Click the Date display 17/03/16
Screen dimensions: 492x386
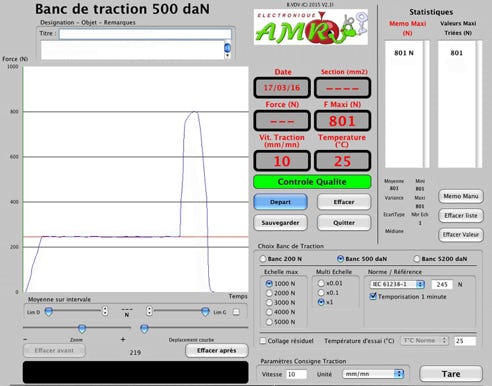click(282, 88)
